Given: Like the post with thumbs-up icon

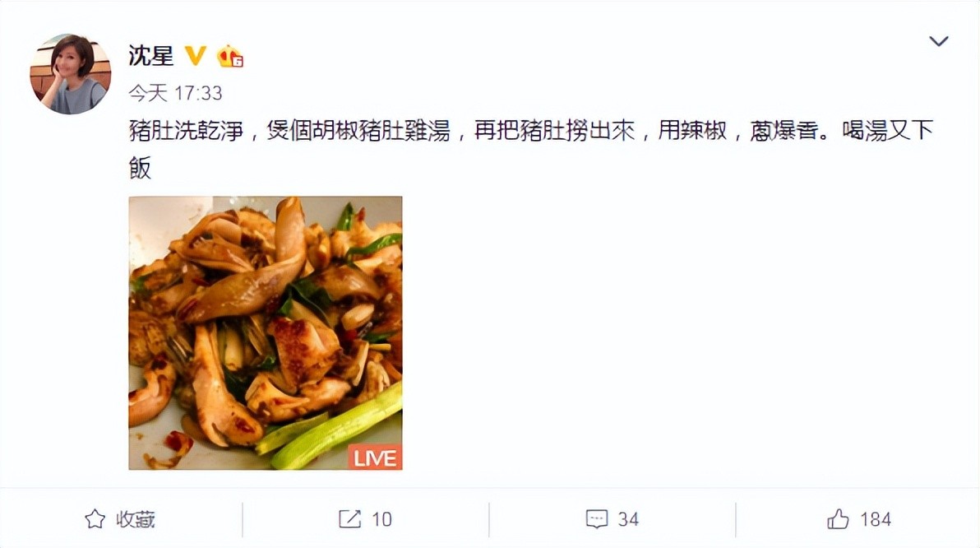Looking at the screenshot, I should click(838, 518).
